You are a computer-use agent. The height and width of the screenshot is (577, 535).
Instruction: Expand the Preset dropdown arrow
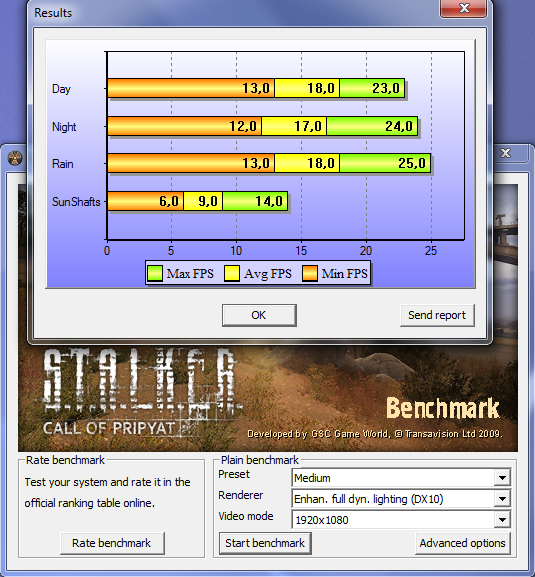[502, 478]
